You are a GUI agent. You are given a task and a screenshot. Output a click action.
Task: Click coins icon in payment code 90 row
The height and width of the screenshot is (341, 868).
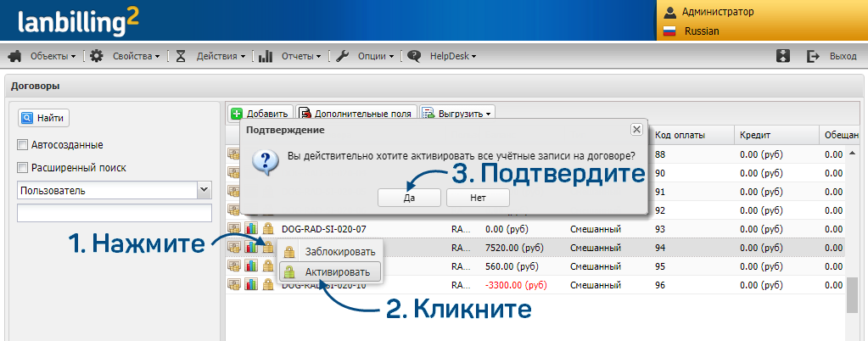[x=233, y=173]
